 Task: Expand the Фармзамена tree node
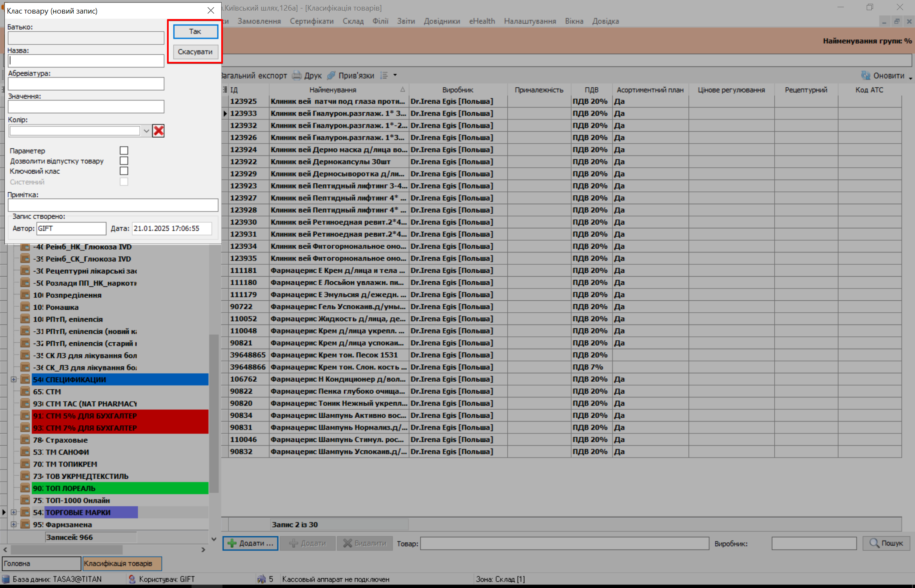[x=14, y=524]
